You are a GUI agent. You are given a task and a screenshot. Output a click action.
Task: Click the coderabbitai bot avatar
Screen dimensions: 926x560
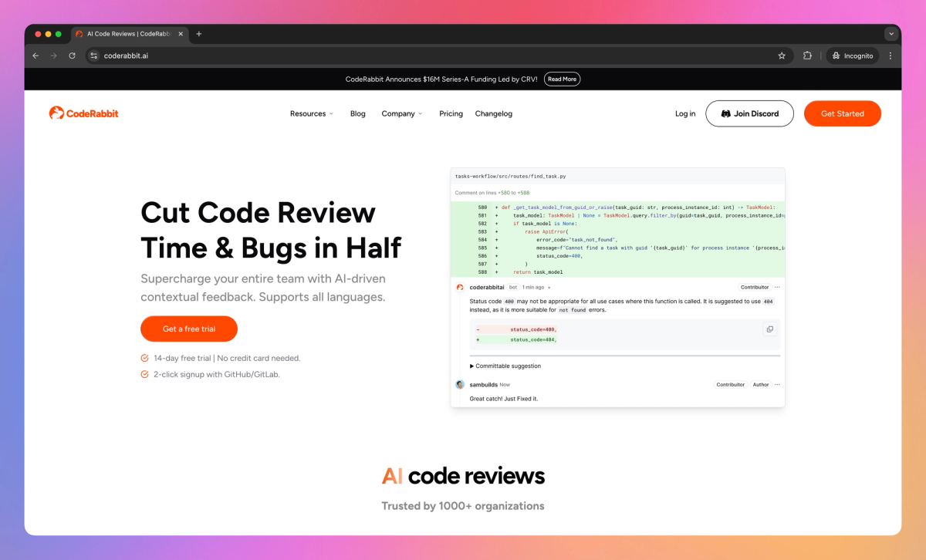point(460,287)
